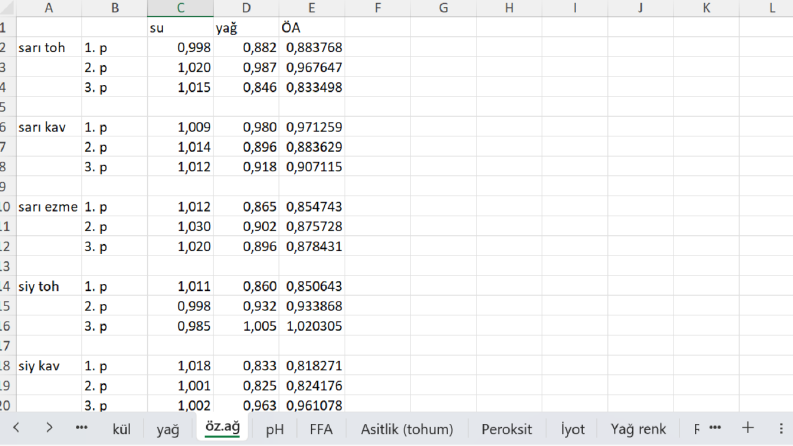Select the 'sarı ezme' cell
This screenshot has width=793, height=446.
click(49, 207)
